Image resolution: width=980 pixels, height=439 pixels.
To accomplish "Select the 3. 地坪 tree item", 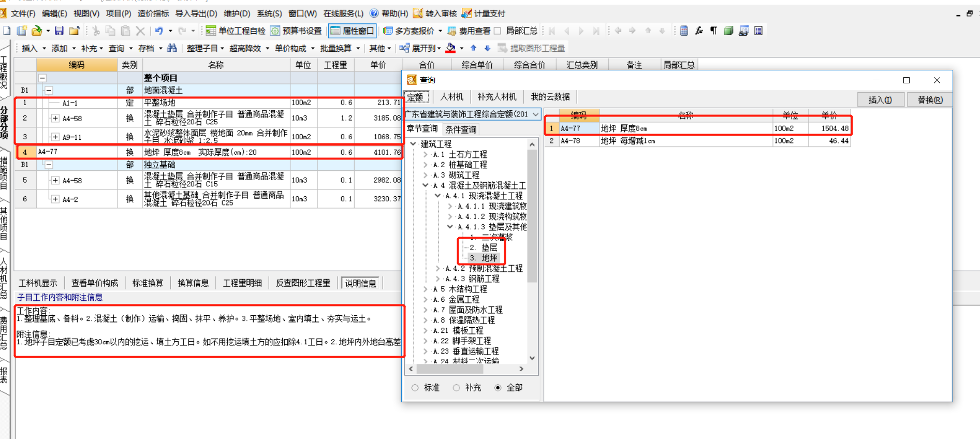I will pyautogui.click(x=484, y=258).
